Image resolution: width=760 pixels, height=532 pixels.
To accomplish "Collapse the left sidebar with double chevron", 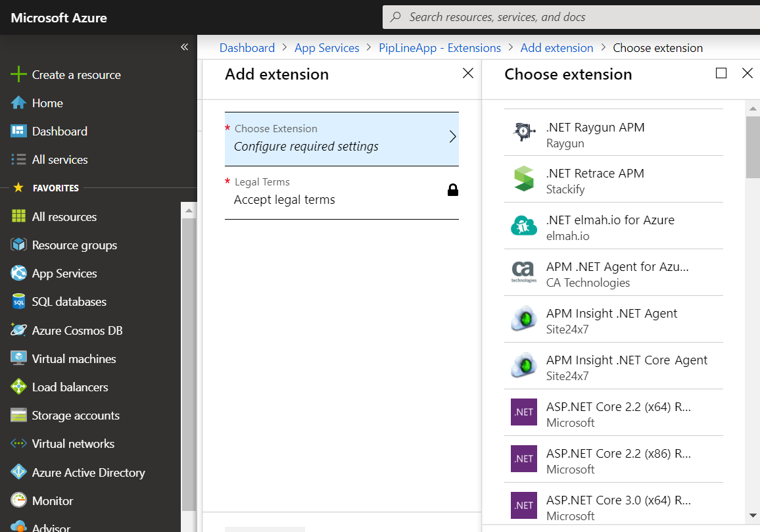I will (x=185, y=47).
